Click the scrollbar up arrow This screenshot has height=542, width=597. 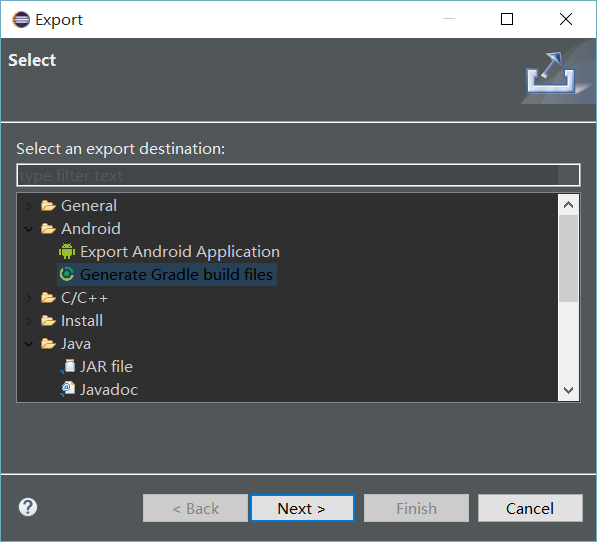568,205
